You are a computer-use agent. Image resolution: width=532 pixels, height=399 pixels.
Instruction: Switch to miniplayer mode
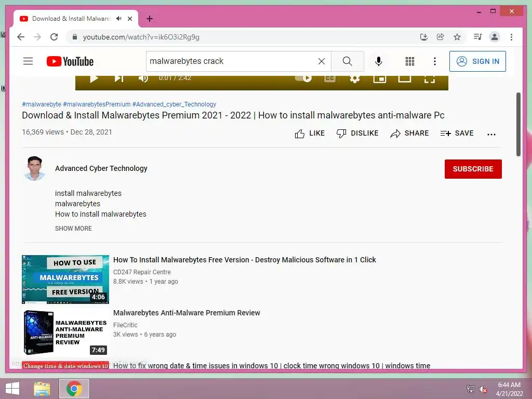click(380, 79)
